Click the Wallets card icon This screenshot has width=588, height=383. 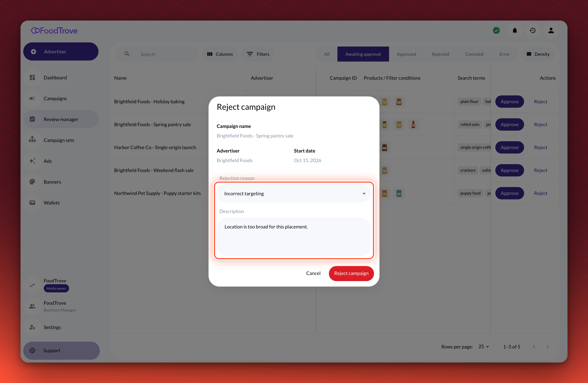tap(32, 203)
